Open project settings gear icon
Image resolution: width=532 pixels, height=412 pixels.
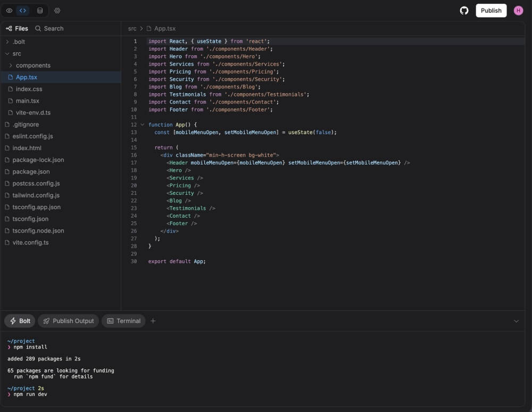pyautogui.click(x=57, y=11)
